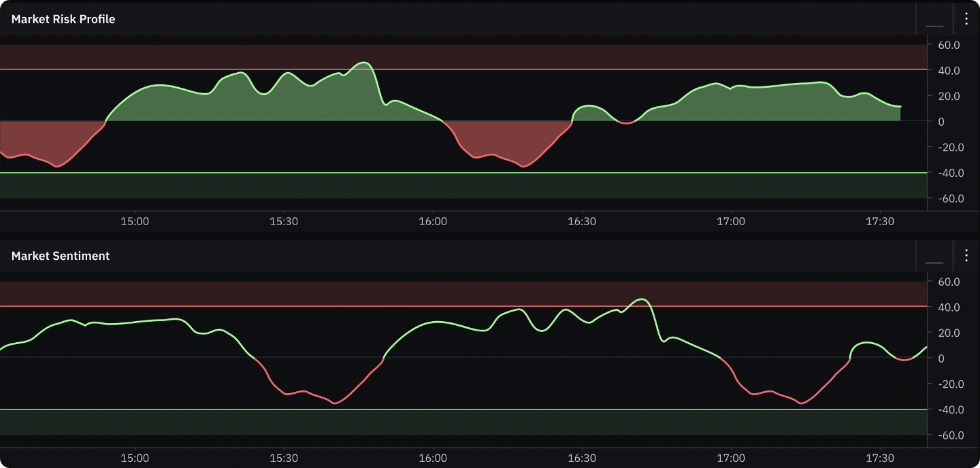Screen dimensions: 980x468
Task: Open Market Sentiment three-dot options menu
Action: pos(966,256)
